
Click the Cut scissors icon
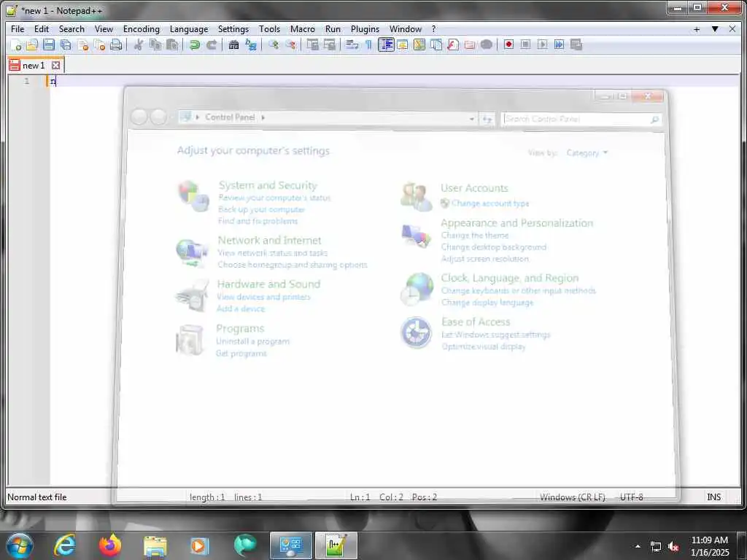coord(139,44)
